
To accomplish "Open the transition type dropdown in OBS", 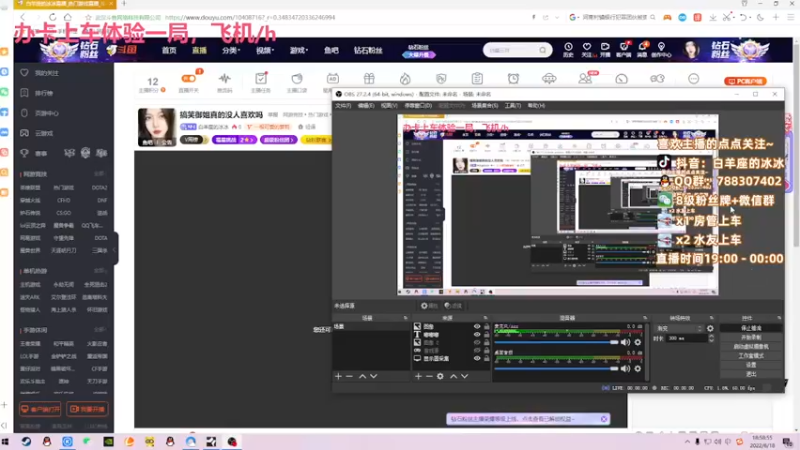I will pyautogui.click(x=679, y=329).
